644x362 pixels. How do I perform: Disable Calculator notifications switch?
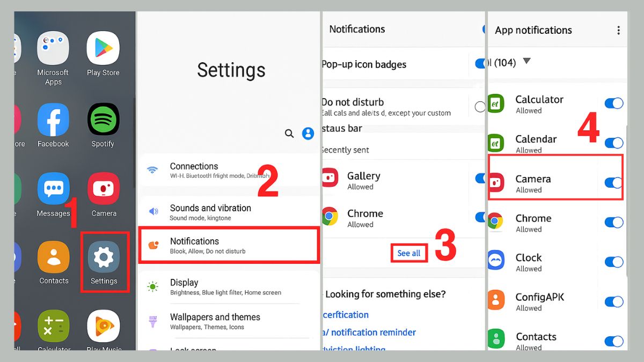[x=613, y=104]
